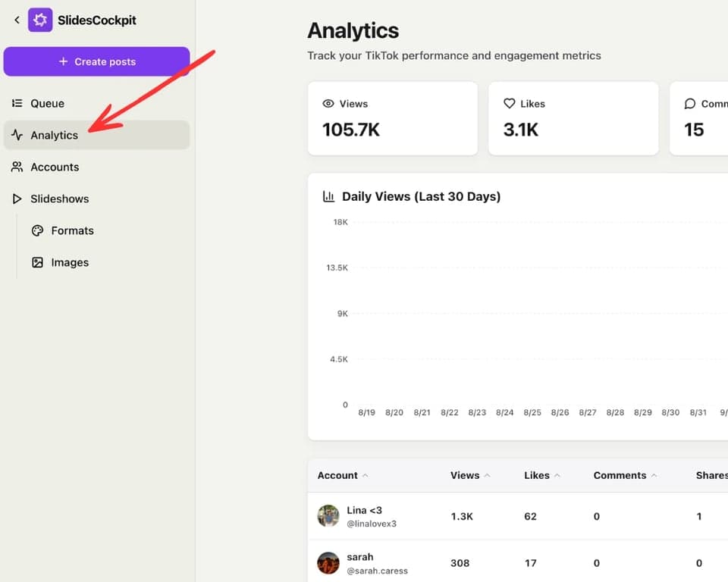Sort the table by Shares column
Image resolution: width=728 pixels, height=582 pixels.
point(712,475)
